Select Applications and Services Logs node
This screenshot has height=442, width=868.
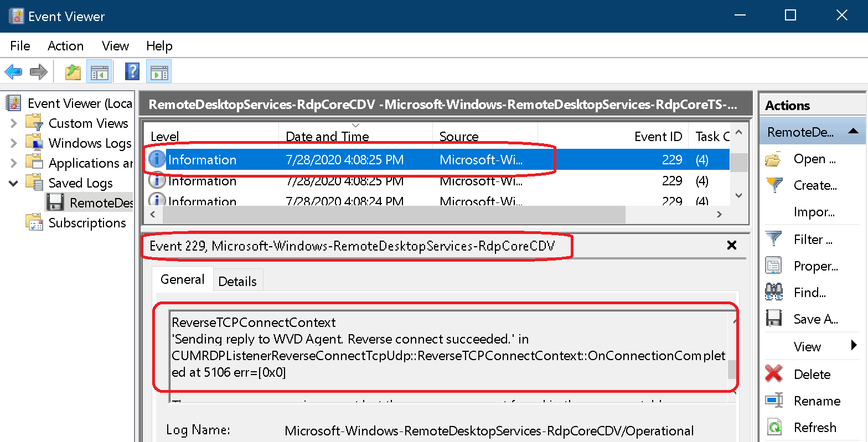(91, 163)
